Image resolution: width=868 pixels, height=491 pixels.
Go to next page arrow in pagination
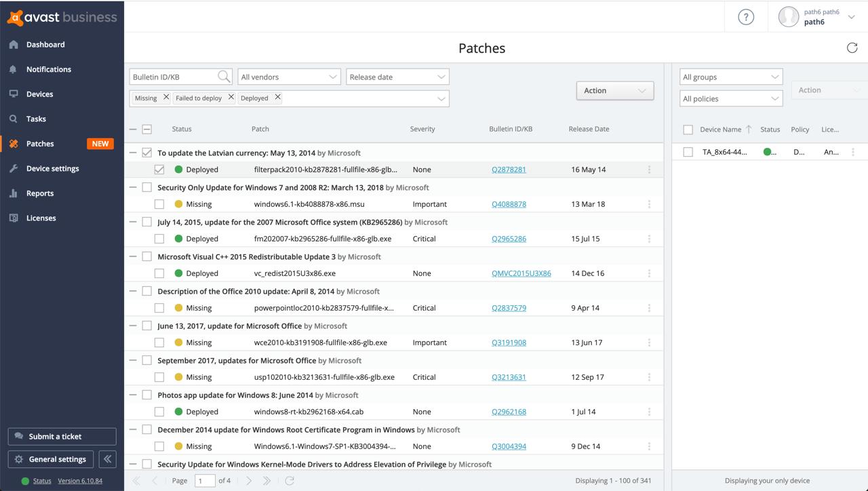tap(249, 480)
